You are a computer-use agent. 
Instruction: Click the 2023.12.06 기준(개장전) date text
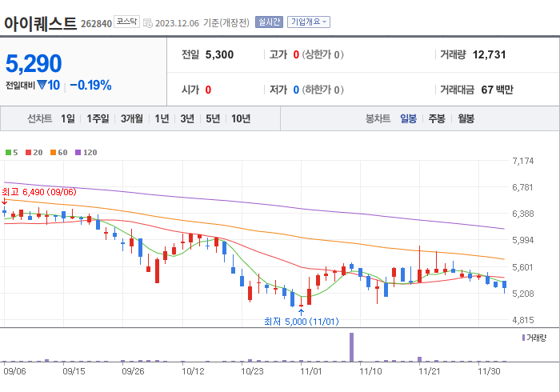click(x=202, y=23)
